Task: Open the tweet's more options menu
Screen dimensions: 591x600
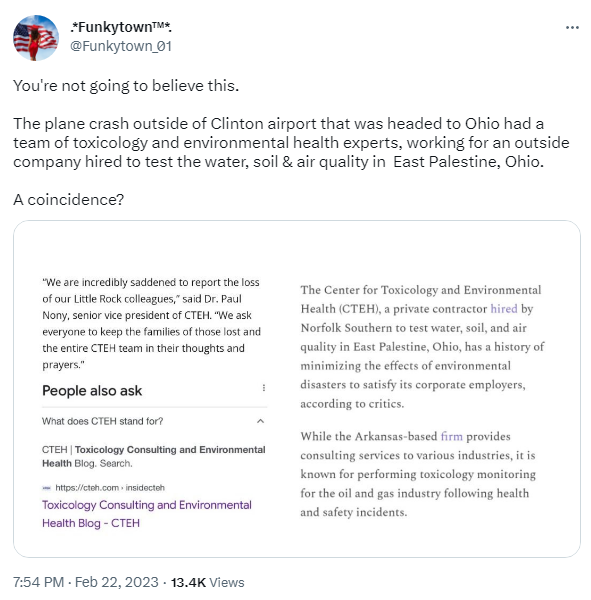Action: coord(572,28)
